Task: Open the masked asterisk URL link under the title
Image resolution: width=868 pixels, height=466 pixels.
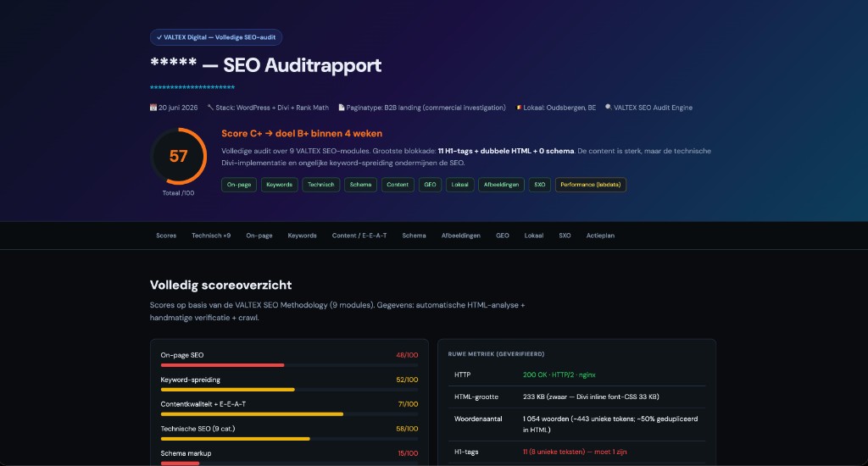Action: (192, 87)
